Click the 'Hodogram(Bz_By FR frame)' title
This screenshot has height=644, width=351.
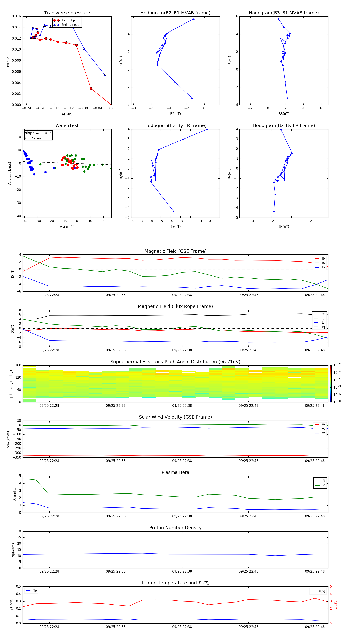(175, 125)
